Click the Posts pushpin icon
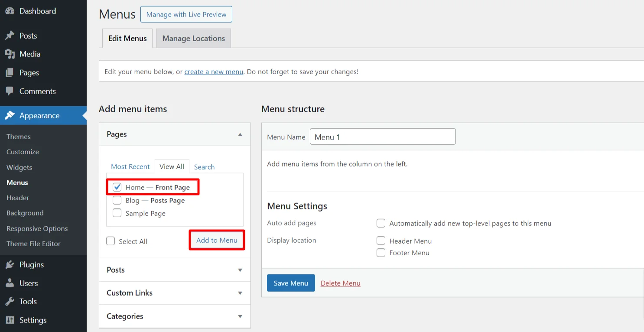 click(x=10, y=36)
